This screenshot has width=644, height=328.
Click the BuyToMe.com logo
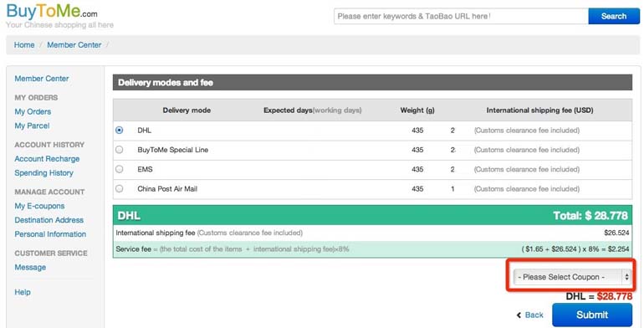(52, 11)
